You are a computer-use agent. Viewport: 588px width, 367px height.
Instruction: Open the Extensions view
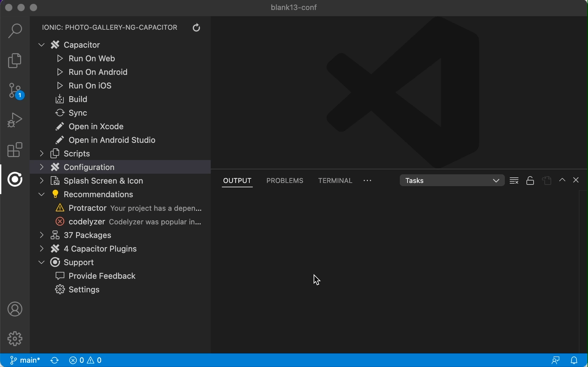[x=15, y=150]
